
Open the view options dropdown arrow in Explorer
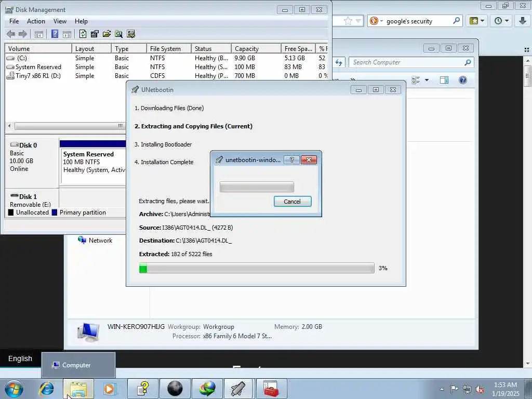[427, 80]
